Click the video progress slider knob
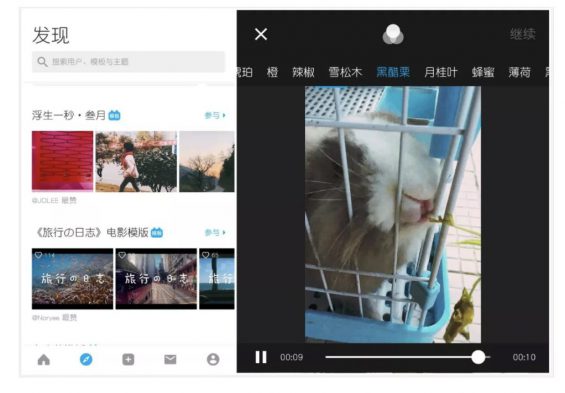The width and height of the screenshot is (565, 393). click(478, 357)
